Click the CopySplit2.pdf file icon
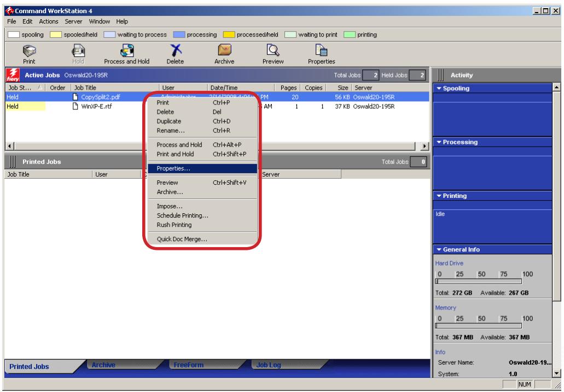Viewport: 564px width, 392px height. click(x=75, y=97)
